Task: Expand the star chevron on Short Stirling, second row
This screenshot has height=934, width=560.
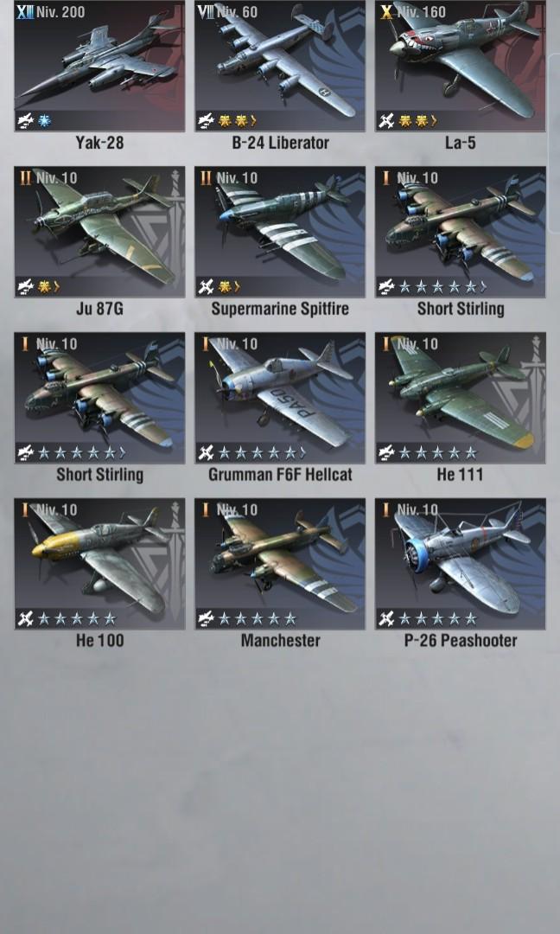Action: 483,287
